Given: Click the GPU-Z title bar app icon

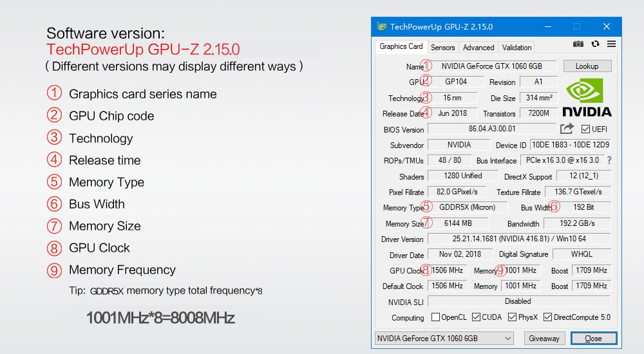Looking at the screenshot, I should point(382,26).
